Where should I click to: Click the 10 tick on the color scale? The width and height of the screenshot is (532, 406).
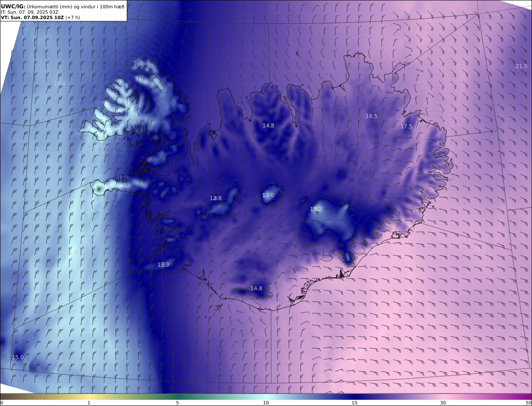pyautogui.click(x=266, y=403)
